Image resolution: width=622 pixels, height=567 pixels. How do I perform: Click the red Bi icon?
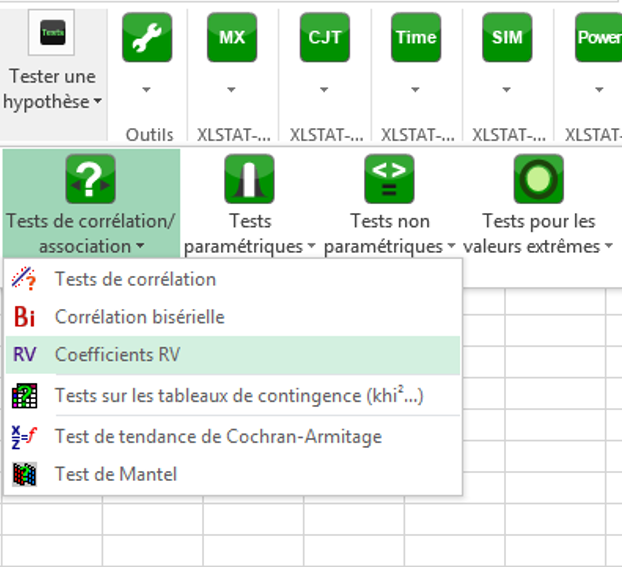click(24, 317)
